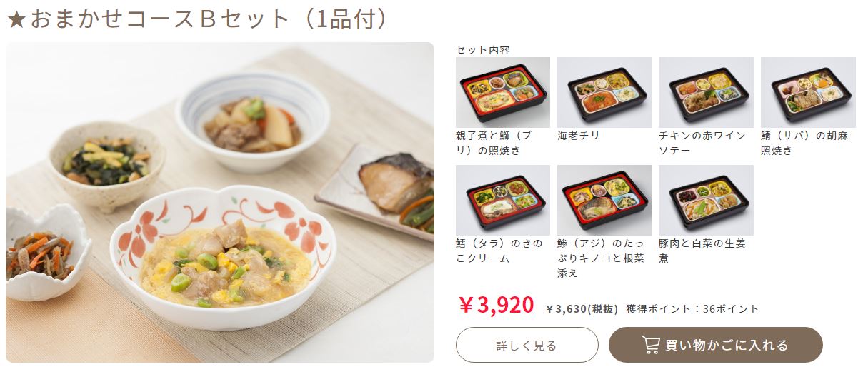Open the 親子煮と鰤の照焼き bento thumbnail
The height and width of the screenshot is (372, 868).
[503, 92]
